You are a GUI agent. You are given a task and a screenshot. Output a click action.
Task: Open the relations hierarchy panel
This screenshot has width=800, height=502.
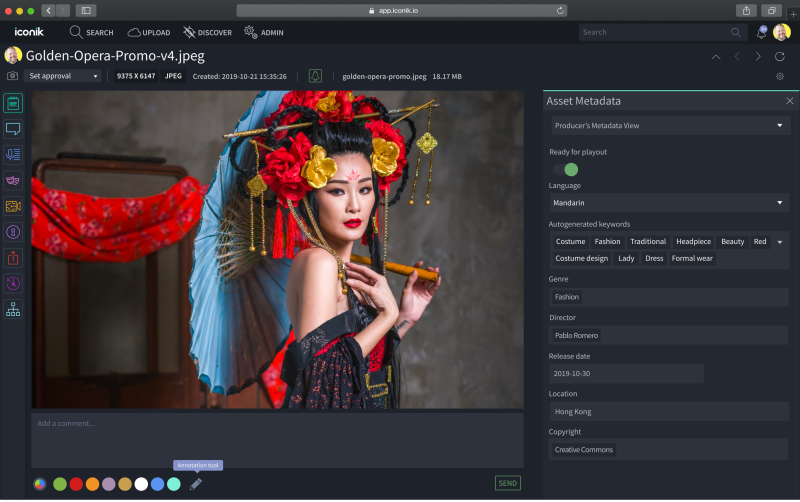(x=13, y=309)
